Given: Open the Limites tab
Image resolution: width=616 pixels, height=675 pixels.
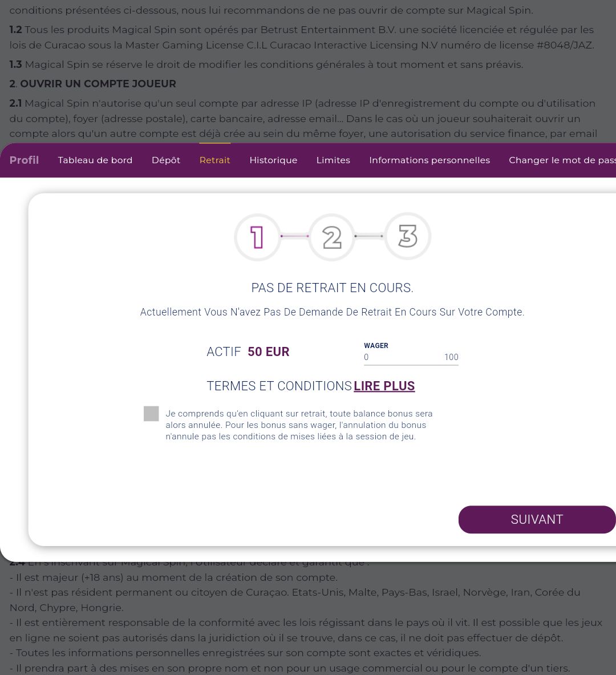Looking at the screenshot, I should click(333, 160).
